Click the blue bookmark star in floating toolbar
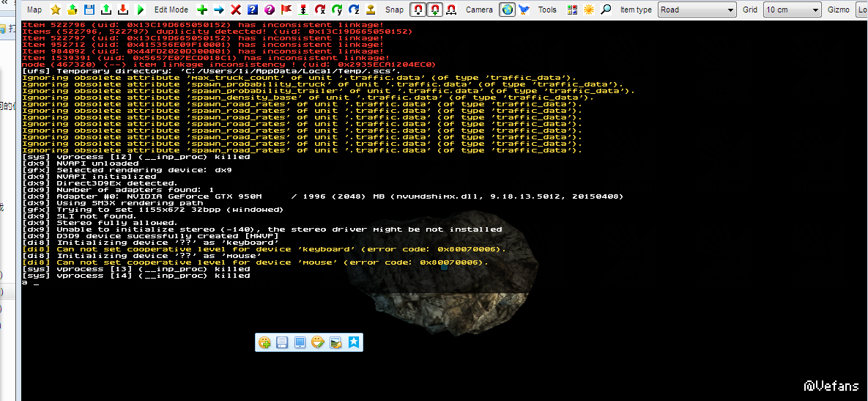The image size is (868, 401). point(354,342)
